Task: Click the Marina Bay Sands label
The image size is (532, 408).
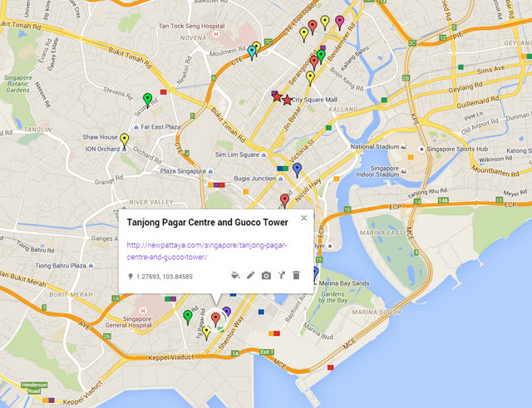Action: click(344, 283)
